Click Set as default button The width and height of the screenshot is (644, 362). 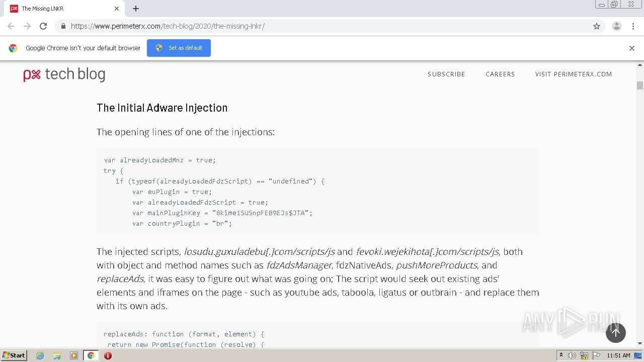[x=179, y=48]
